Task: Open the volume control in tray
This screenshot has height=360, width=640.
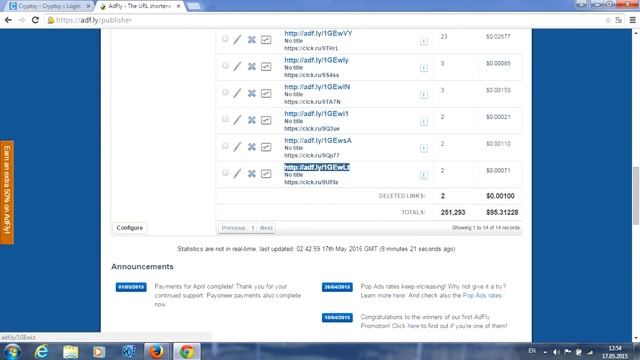Action: click(x=556, y=352)
